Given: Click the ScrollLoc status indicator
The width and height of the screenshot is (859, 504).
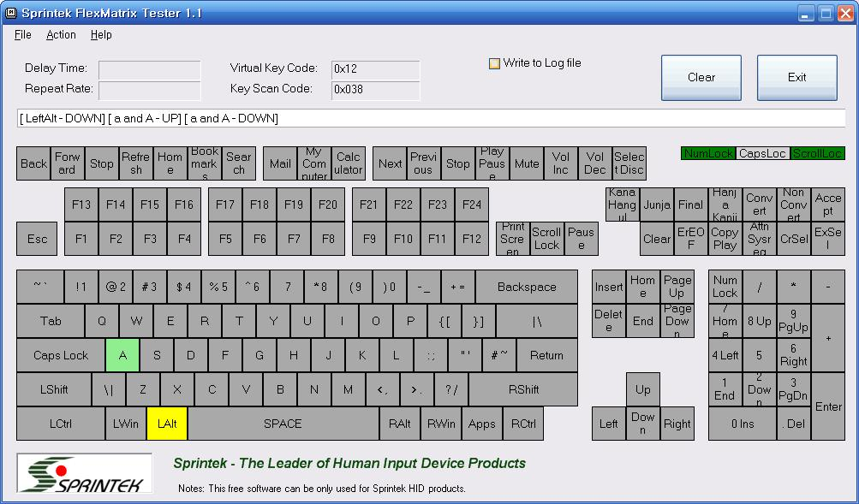Looking at the screenshot, I should 817,153.
